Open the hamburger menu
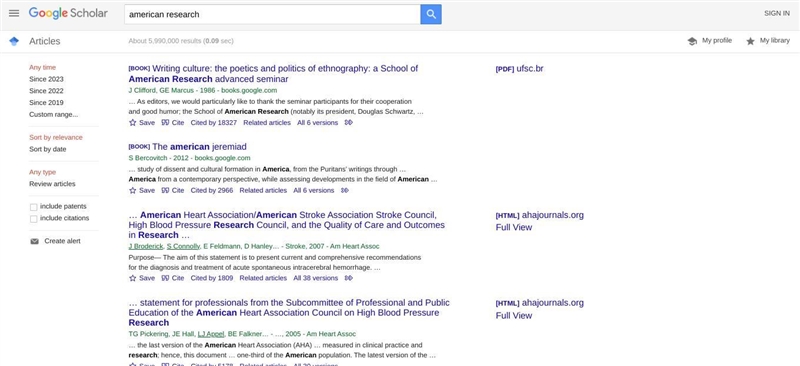 14,13
